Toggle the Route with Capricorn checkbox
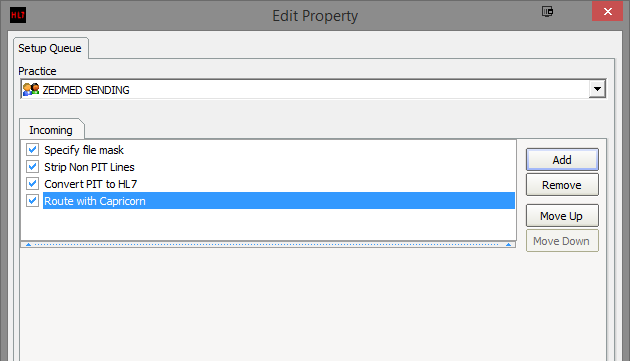This screenshot has width=630, height=361. pyautogui.click(x=33, y=200)
